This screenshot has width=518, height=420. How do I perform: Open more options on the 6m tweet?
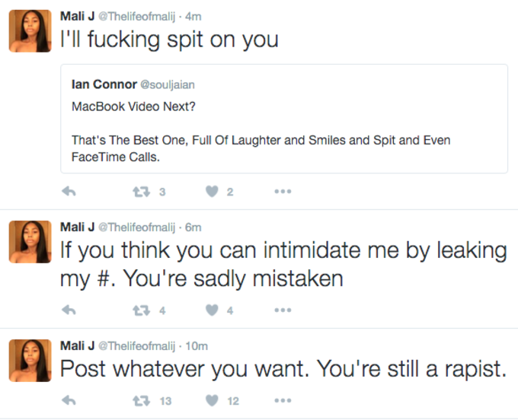pyautogui.click(x=283, y=310)
